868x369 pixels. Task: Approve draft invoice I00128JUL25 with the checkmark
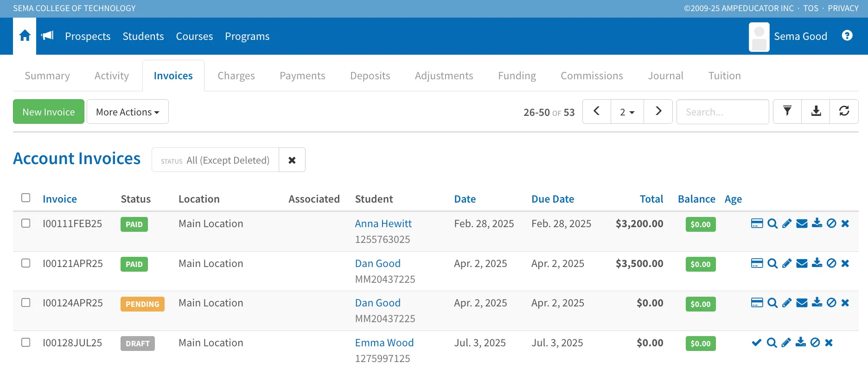pyautogui.click(x=757, y=343)
